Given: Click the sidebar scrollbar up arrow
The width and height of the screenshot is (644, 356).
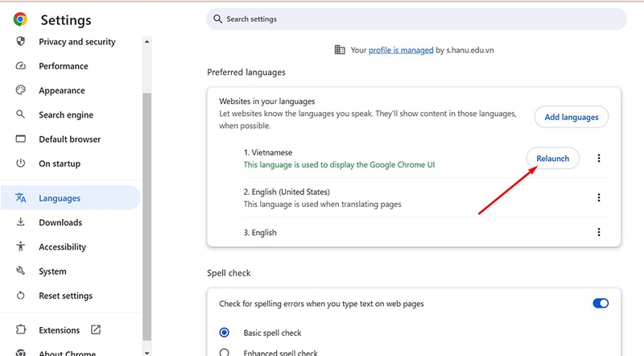Looking at the screenshot, I should (x=147, y=42).
